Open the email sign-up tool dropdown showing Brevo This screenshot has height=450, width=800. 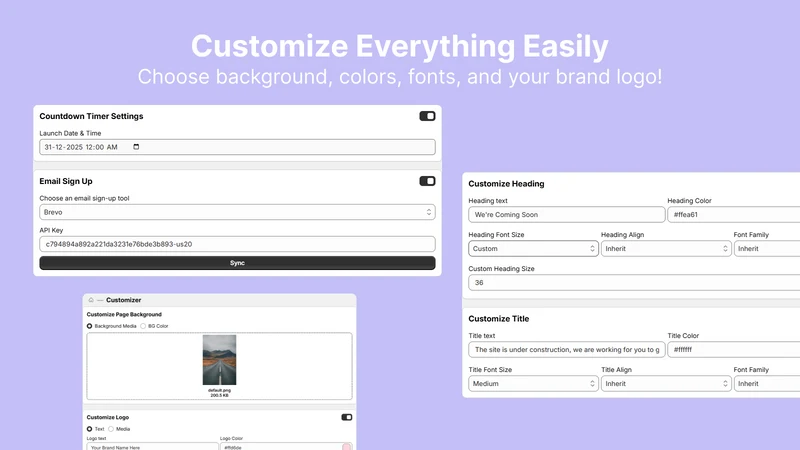[x=237, y=212]
